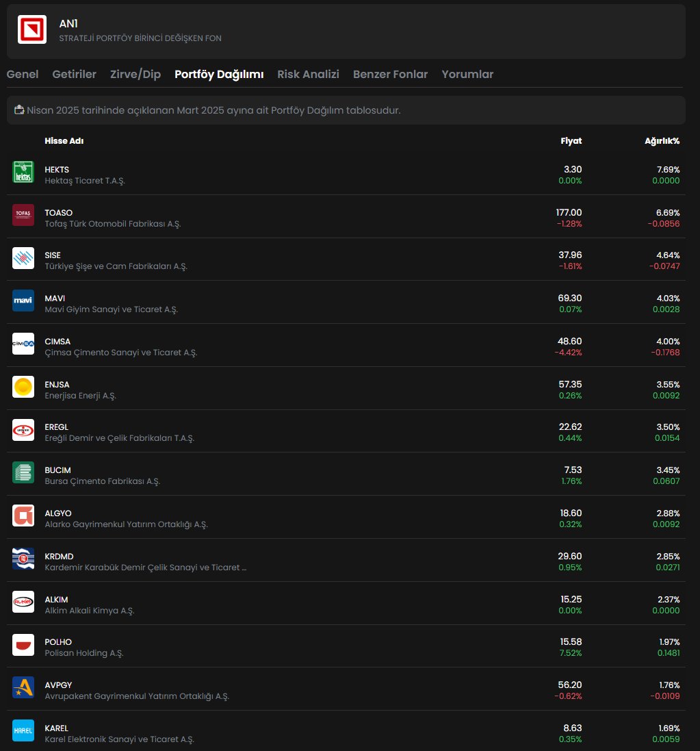
Task: Open the Zirve/Dip tab
Action: [135, 74]
